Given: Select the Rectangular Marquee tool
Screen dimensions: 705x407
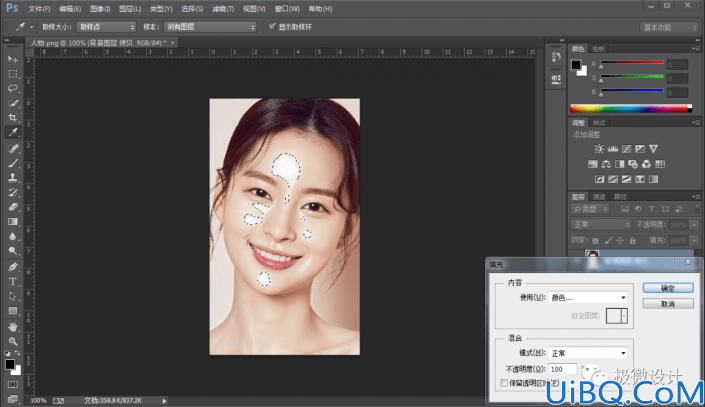Looking at the screenshot, I should point(13,74).
